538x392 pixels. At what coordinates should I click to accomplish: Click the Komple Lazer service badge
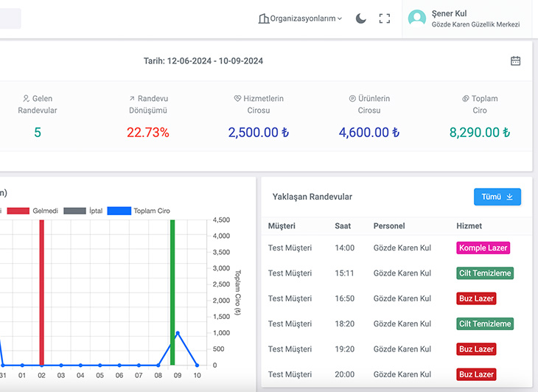[483, 248]
